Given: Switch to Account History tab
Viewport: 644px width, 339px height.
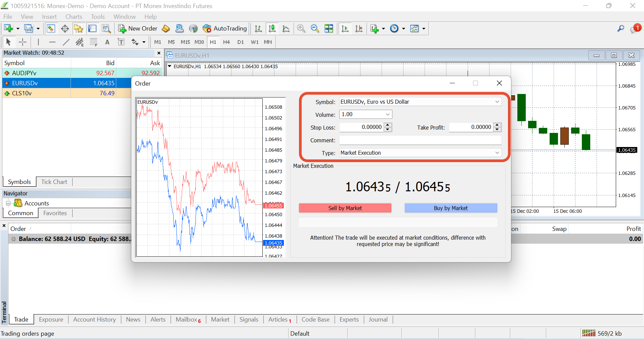Looking at the screenshot, I should click(x=94, y=320).
